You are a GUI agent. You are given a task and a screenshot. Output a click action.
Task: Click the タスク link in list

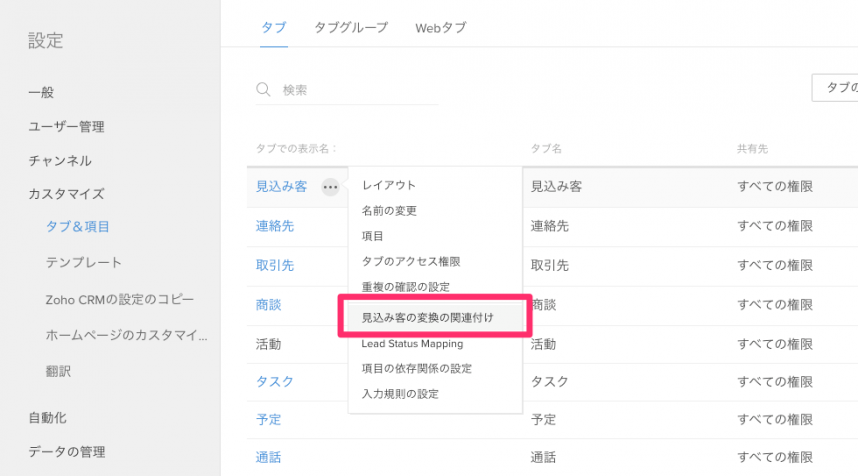(275, 381)
